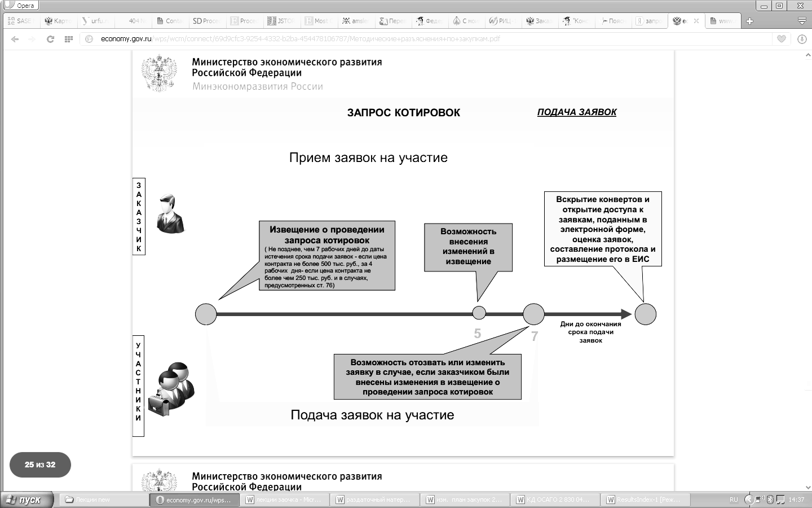Open 'ResultsIndex-1' Word taskbar item

(x=645, y=500)
